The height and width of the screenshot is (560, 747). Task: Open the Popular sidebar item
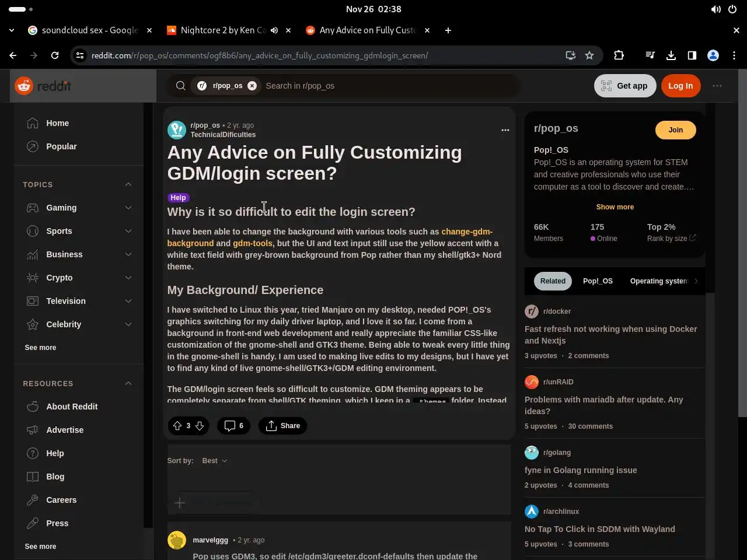[x=79, y=146]
